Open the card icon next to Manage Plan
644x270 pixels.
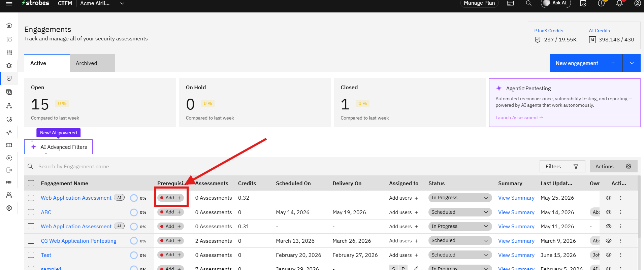click(x=510, y=3)
